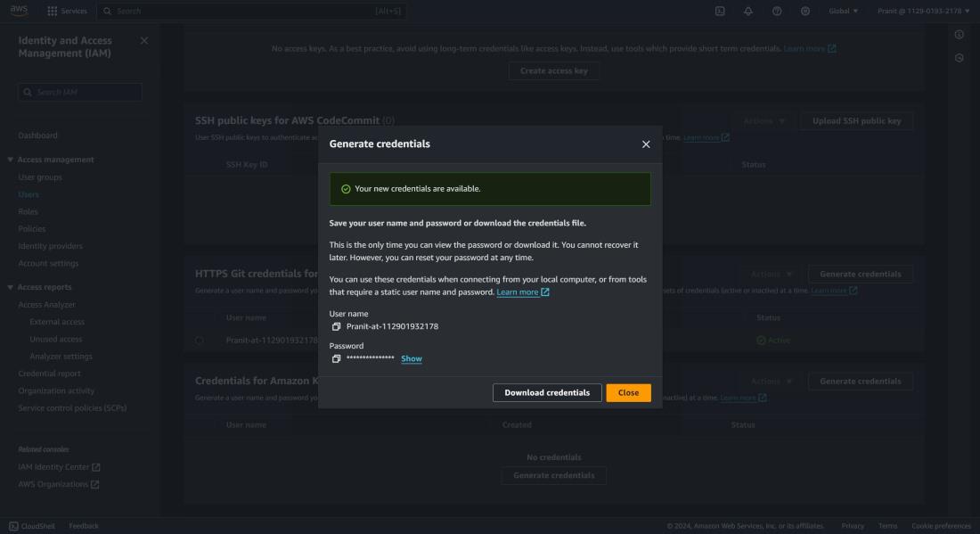The width and height of the screenshot is (980, 534).
Task: Open CloudShell in the footer
Action: tap(32, 526)
